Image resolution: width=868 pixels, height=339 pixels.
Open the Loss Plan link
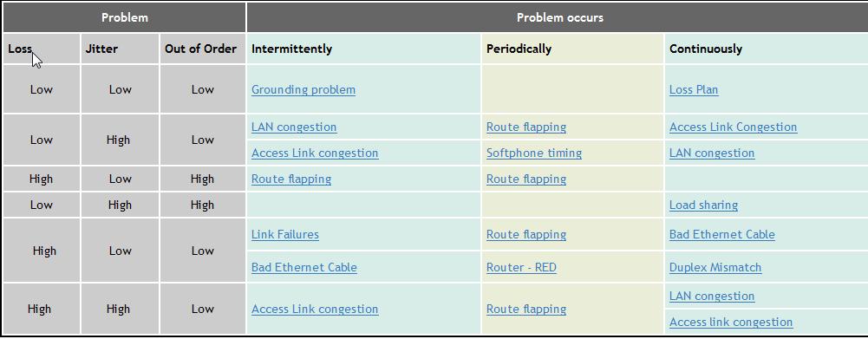pyautogui.click(x=694, y=90)
